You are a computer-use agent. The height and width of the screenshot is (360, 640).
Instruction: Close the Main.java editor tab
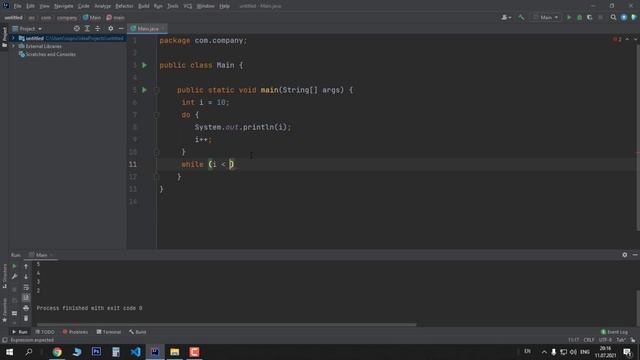point(163,29)
